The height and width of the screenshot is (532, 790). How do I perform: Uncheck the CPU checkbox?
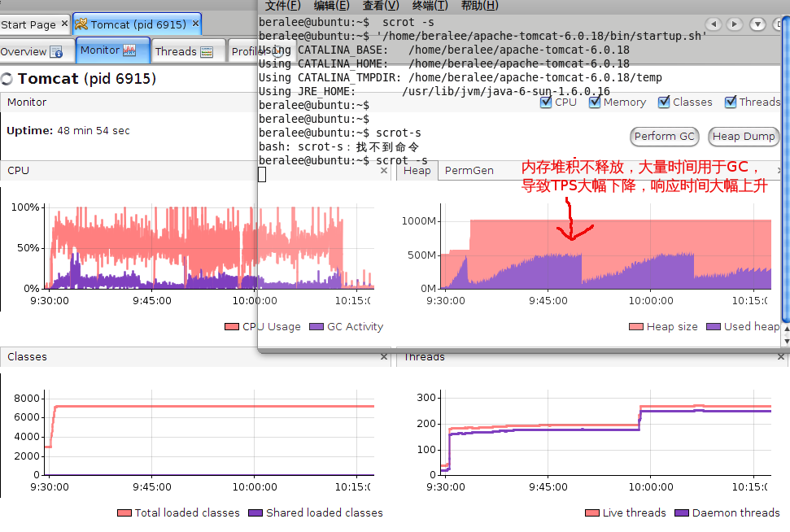(x=546, y=102)
